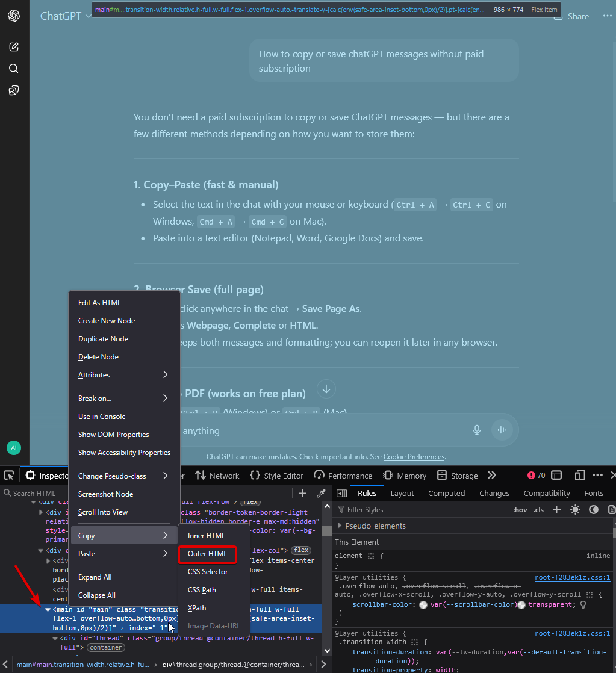Select the eyedropper color picker icon

pos(321,493)
